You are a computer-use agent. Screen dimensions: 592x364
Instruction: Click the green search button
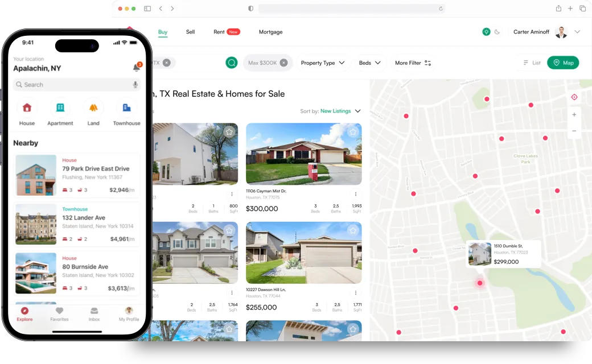click(231, 63)
